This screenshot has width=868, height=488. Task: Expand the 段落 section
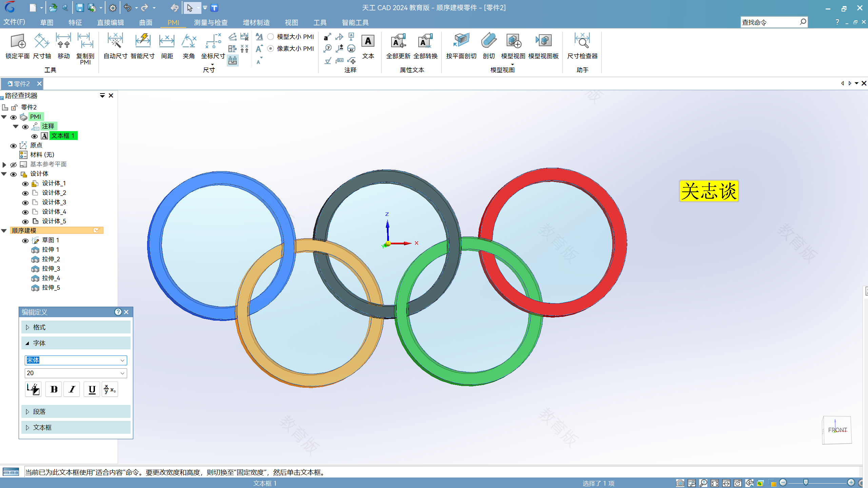(x=76, y=411)
